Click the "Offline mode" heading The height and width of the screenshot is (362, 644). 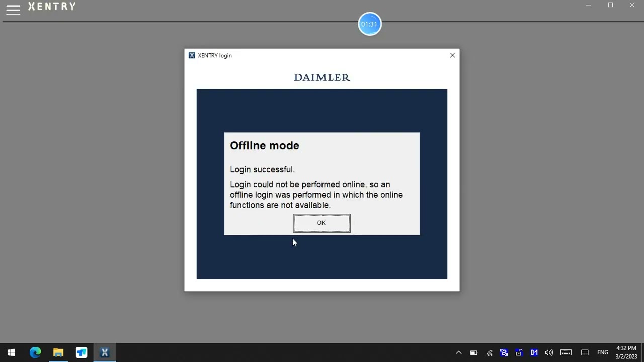265,146
